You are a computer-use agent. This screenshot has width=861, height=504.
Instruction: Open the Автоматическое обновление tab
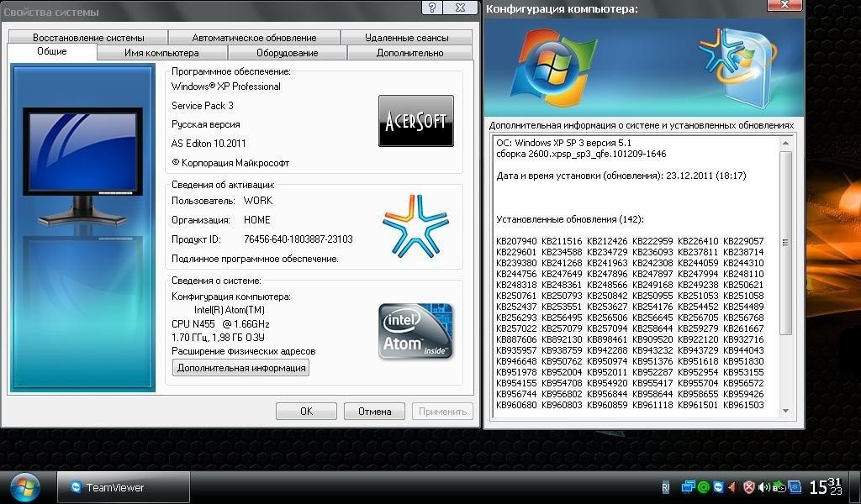click(254, 37)
